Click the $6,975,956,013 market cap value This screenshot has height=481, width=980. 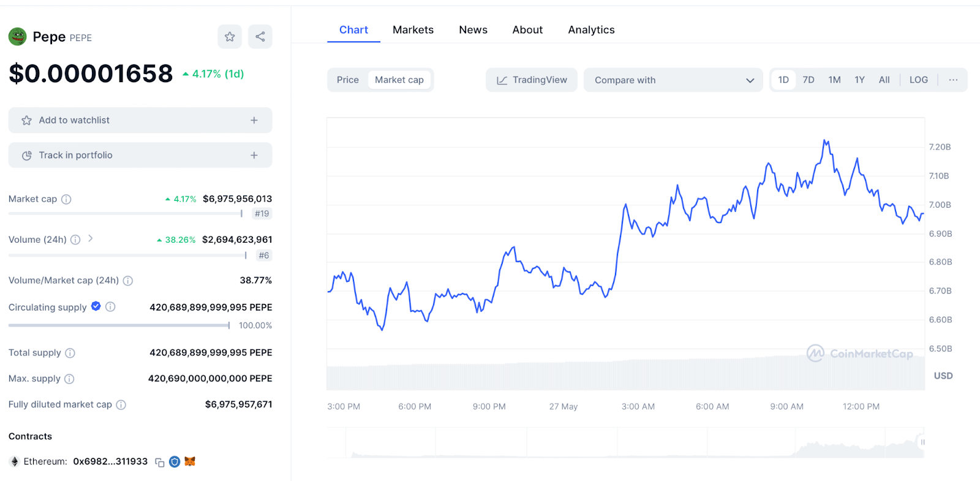pyautogui.click(x=237, y=199)
